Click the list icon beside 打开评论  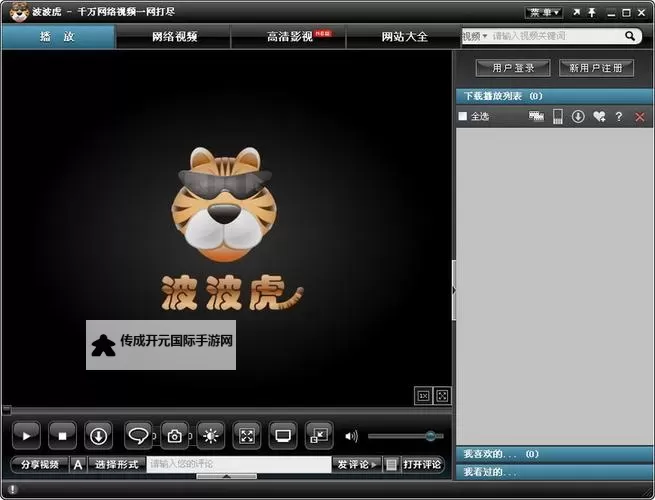click(x=391, y=464)
